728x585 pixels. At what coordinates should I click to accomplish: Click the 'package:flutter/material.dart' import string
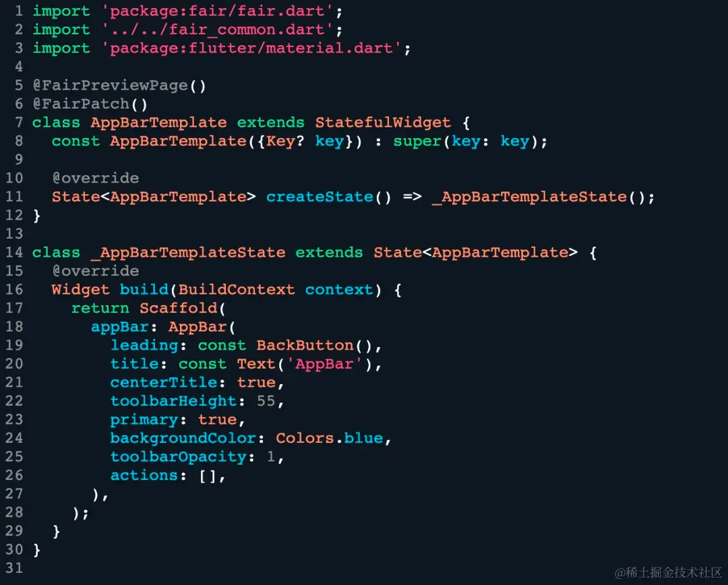[x=251, y=49]
